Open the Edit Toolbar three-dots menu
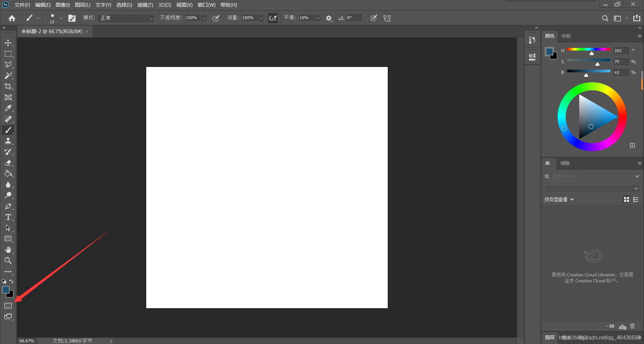The width and height of the screenshot is (644, 344). tap(8, 272)
